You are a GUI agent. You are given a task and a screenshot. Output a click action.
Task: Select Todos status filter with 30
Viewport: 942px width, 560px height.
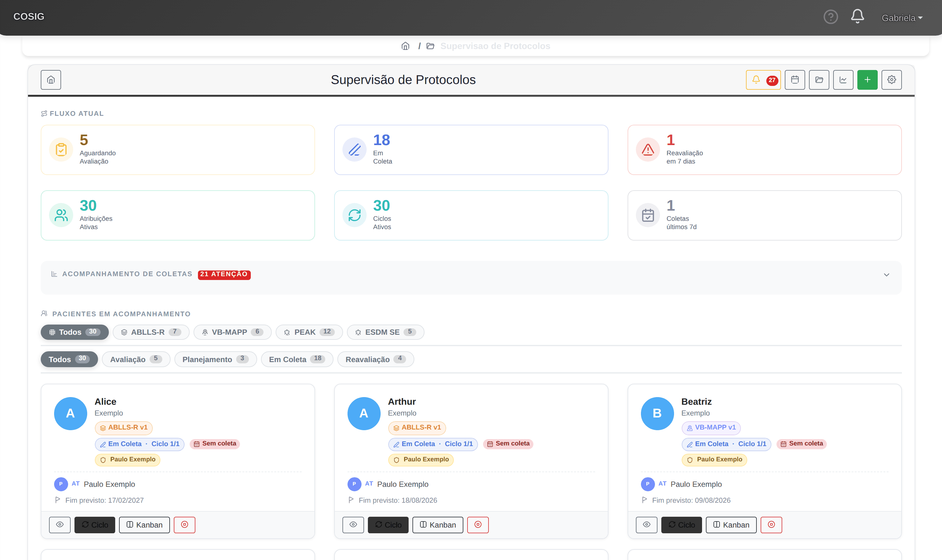tap(69, 359)
